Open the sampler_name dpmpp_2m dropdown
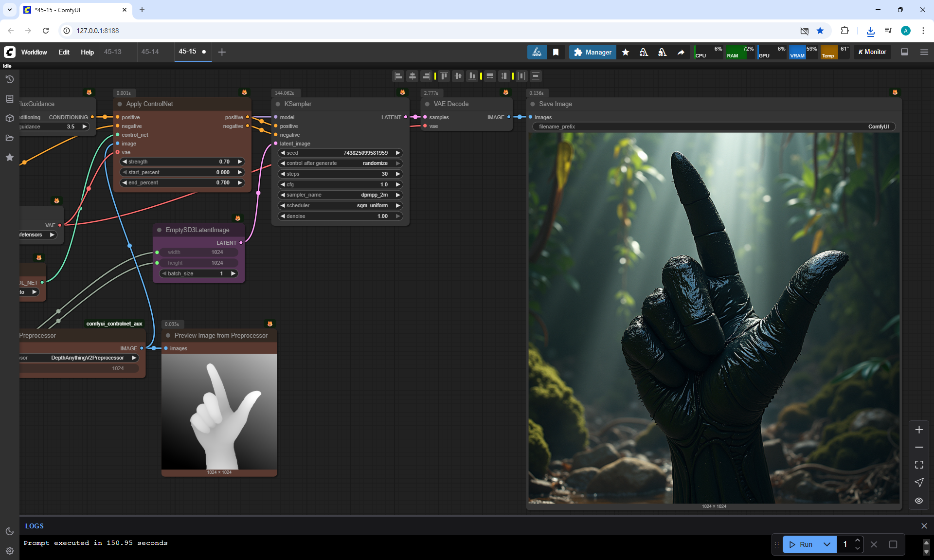The image size is (934, 560). click(340, 195)
